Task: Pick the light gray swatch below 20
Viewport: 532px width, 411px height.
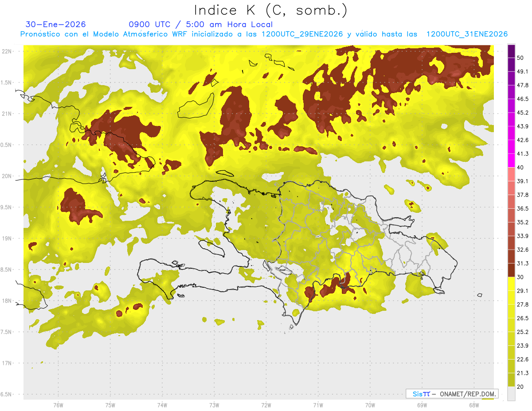Action: coord(511,393)
